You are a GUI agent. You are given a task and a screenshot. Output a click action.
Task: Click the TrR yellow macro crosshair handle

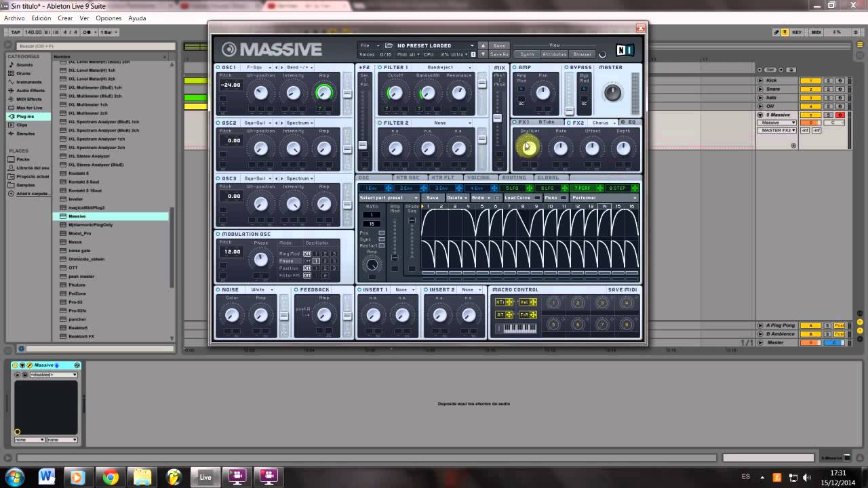pos(533,314)
